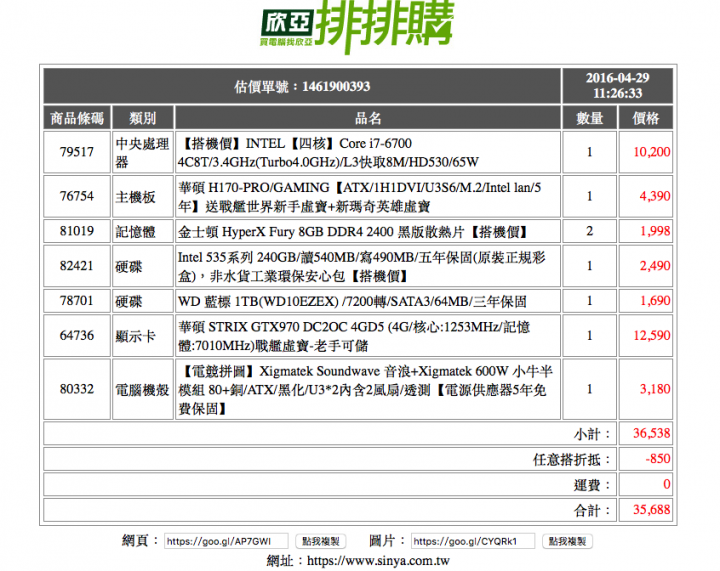Click the 華碩 H170-PRO/GAMING product name
720x571 pixels.
(360, 196)
